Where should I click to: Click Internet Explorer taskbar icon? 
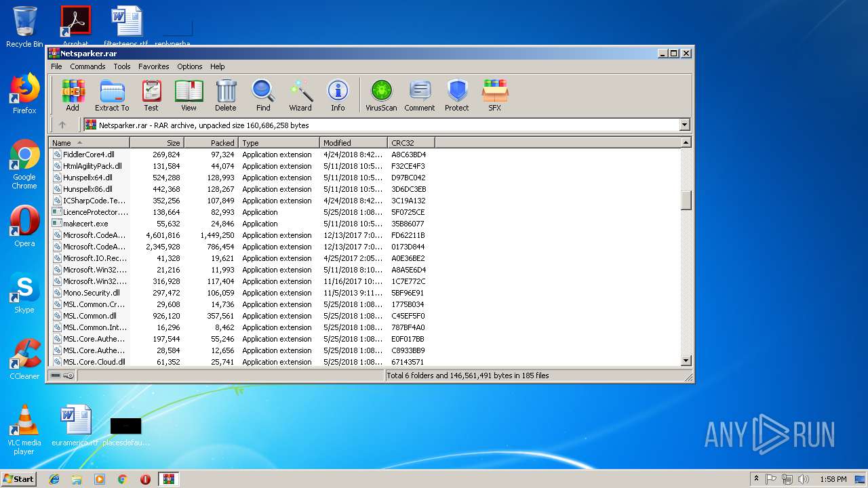54,479
